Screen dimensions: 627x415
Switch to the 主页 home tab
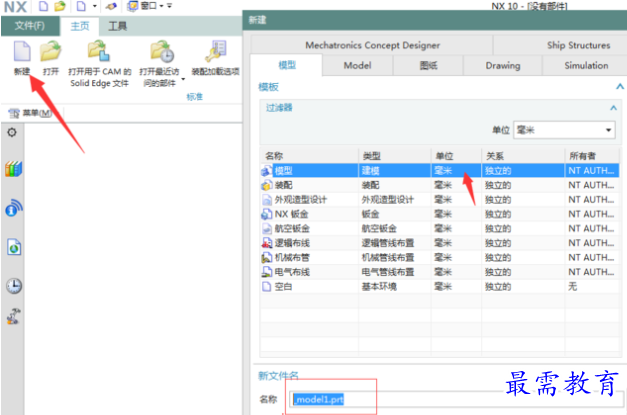click(x=80, y=26)
